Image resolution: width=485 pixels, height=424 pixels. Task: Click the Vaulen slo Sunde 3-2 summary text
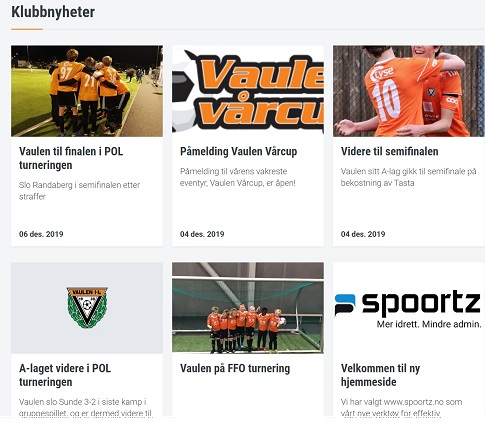tap(85, 407)
